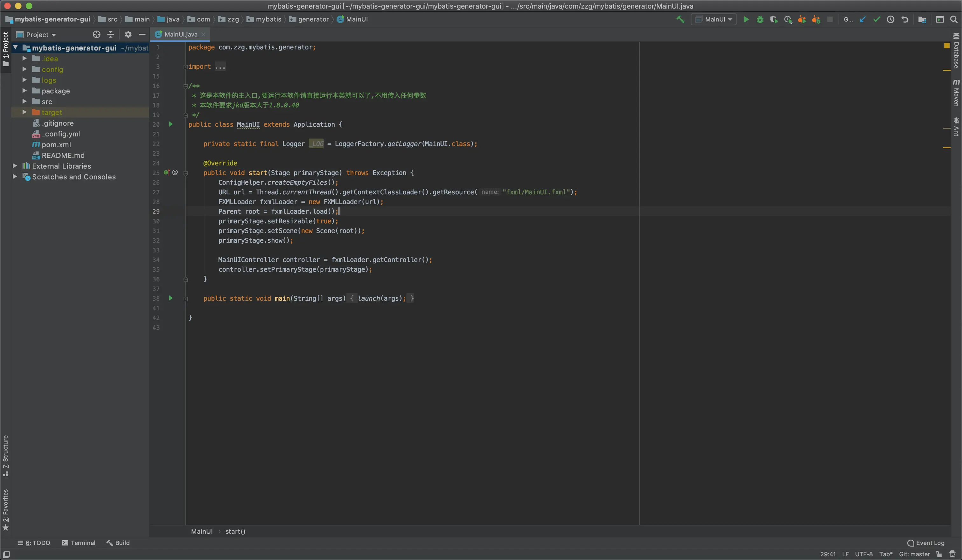Click the Event Log button
Image resolution: width=962 pixels, height=560 pixels.
(x=925, y=542)
